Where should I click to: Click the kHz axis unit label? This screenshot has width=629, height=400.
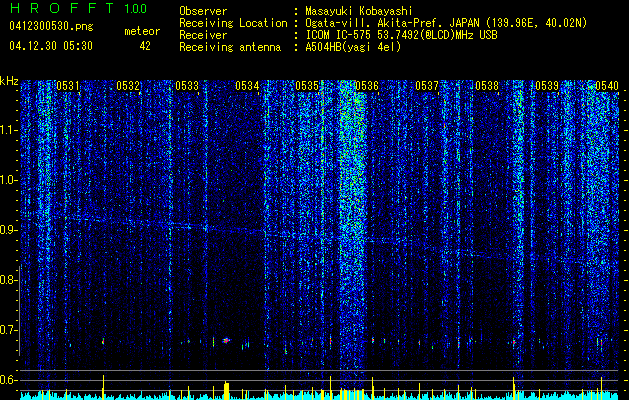pos(9,81)
